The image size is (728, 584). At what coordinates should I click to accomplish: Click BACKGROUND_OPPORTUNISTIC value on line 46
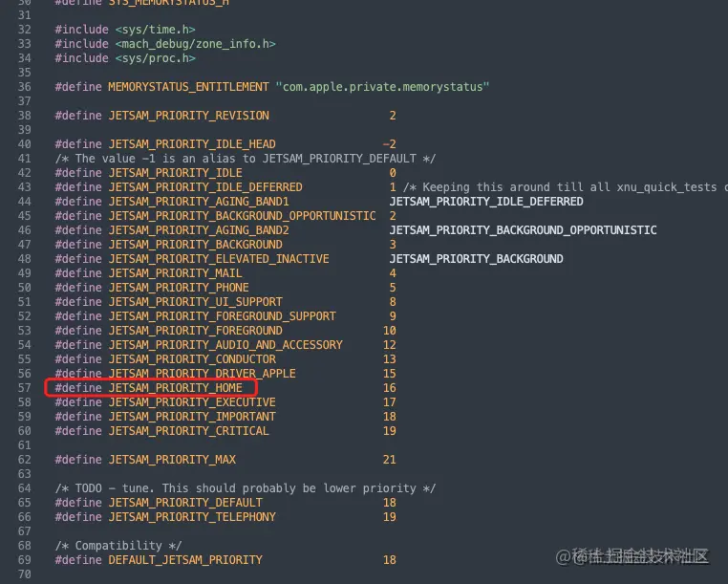click(x=523, y=230)
